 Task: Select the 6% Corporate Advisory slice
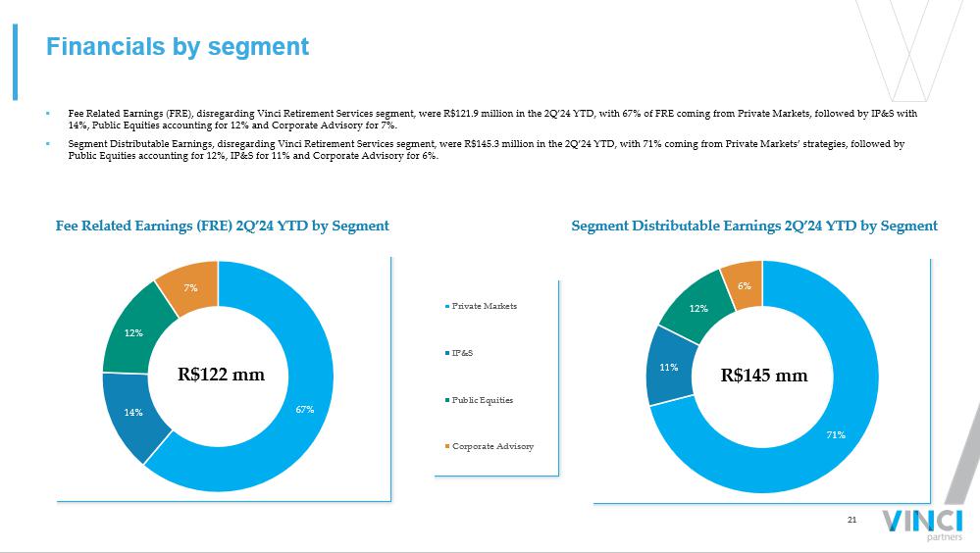tap(745, 286)
